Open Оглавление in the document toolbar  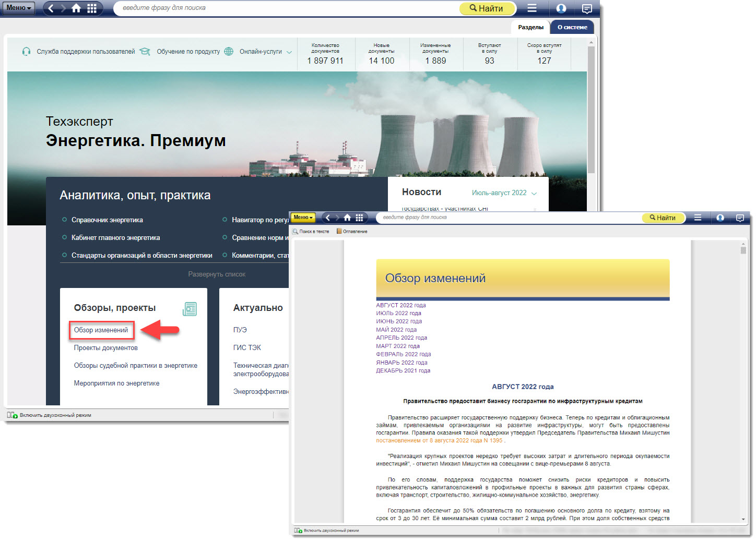(x=352, y=232)
